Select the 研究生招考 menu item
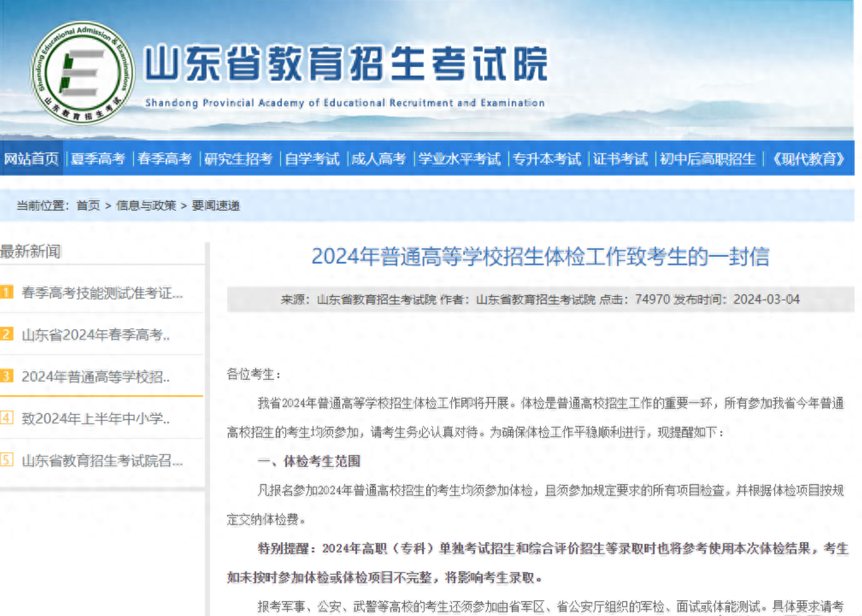 click(x=238, y=158)
